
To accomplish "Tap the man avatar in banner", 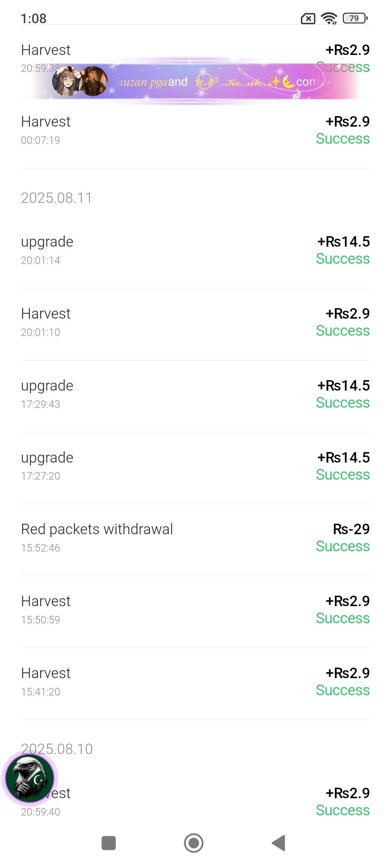I will click(x=93, y=81).
